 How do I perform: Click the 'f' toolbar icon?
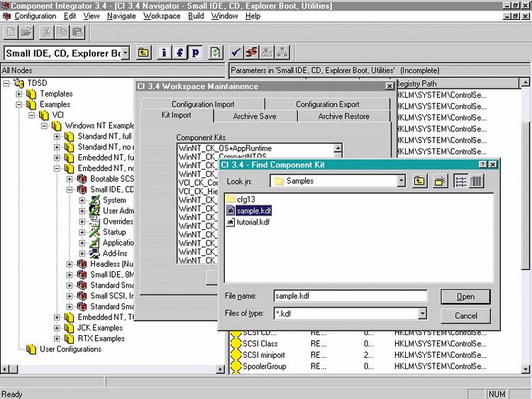pyautogui.click(x=179, y=53)
